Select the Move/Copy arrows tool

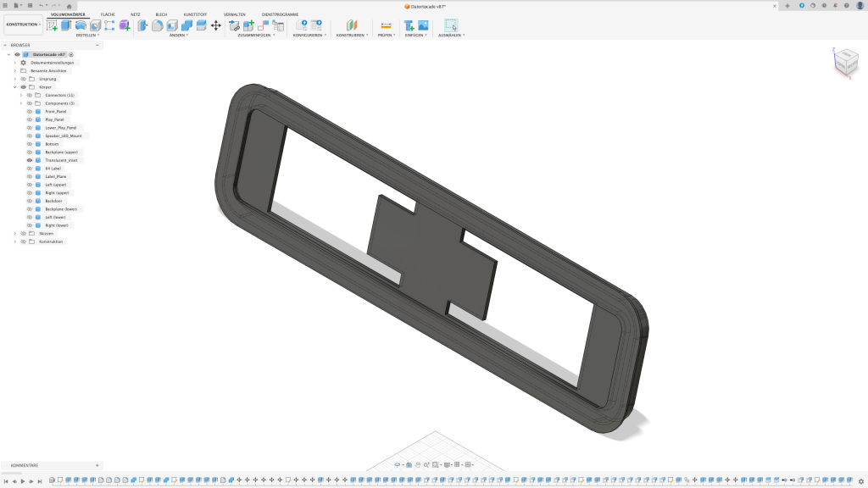[x=215, y=25]
